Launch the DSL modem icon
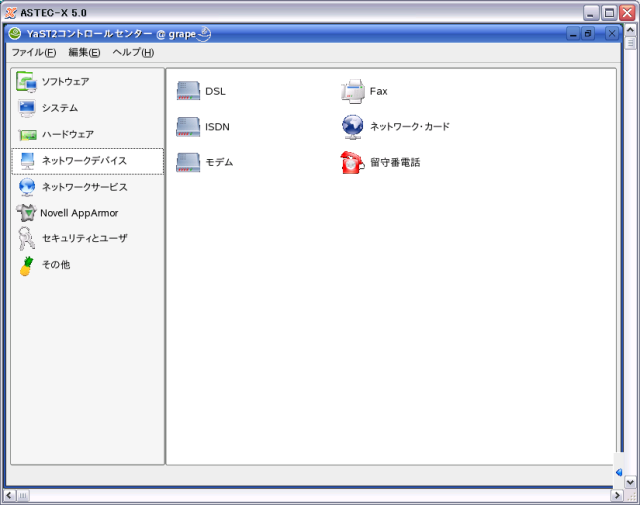 click(188, 91)
